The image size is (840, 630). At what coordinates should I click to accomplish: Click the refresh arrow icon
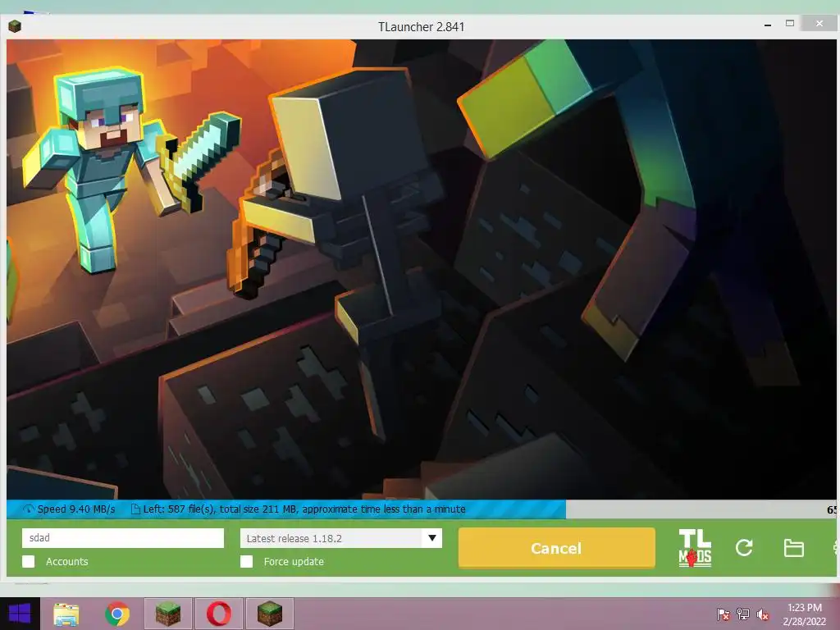pyautogui.click(x=744, y=547)
